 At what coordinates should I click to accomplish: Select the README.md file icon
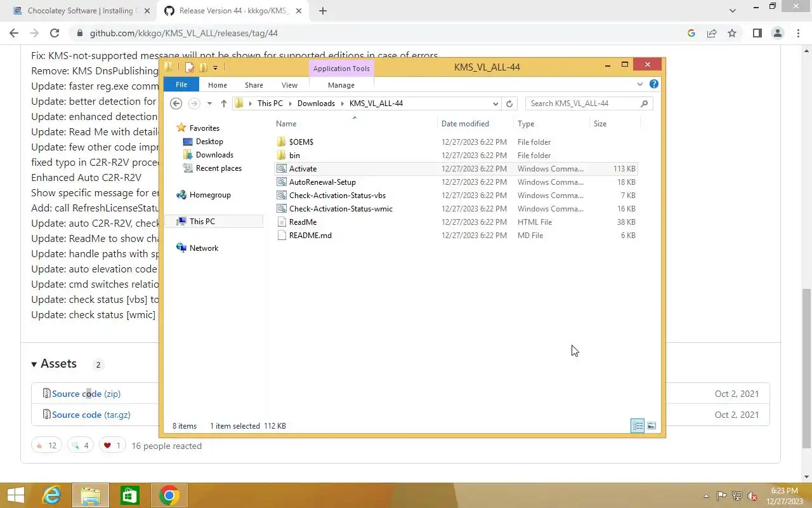pyautogui.click(x=282, y=236)
